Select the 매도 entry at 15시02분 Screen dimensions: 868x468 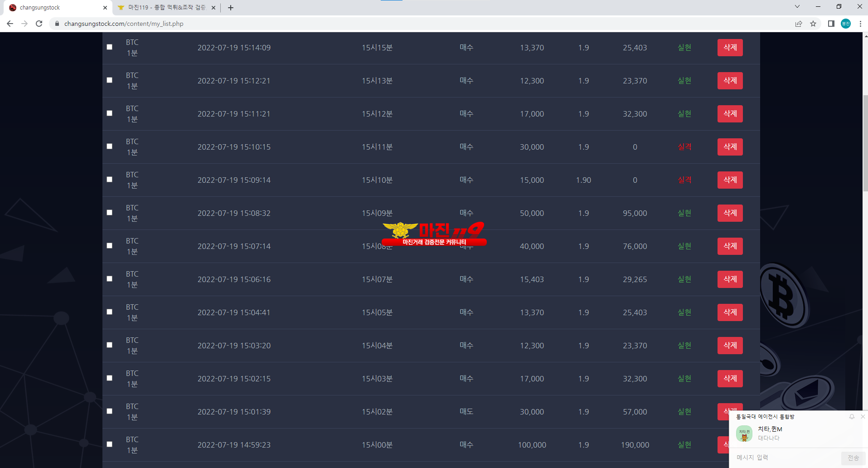466,412
